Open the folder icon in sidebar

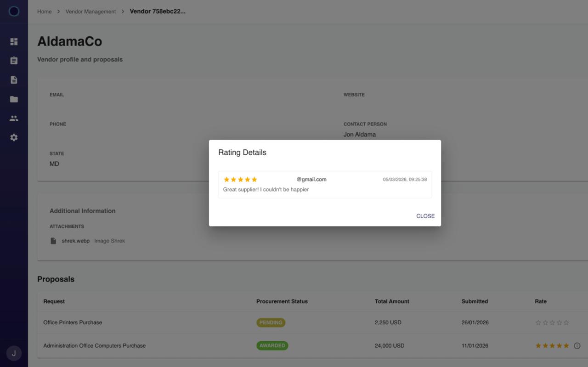tap(14, 99)
